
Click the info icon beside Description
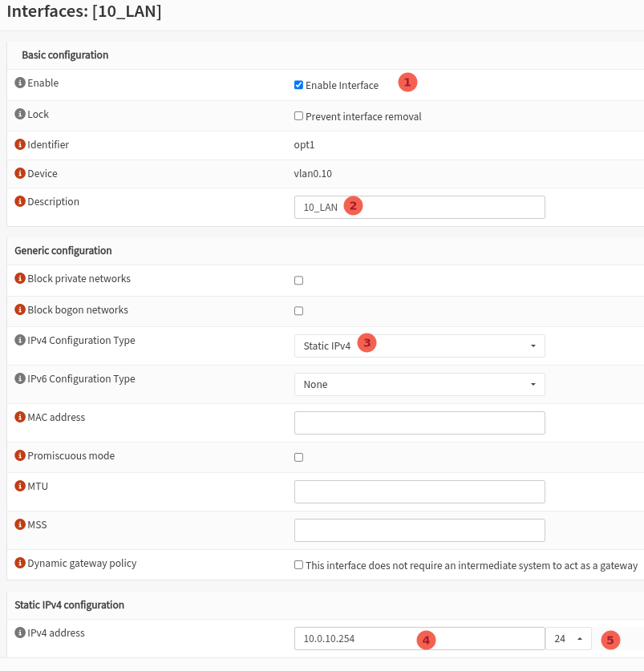coord(19,201)
